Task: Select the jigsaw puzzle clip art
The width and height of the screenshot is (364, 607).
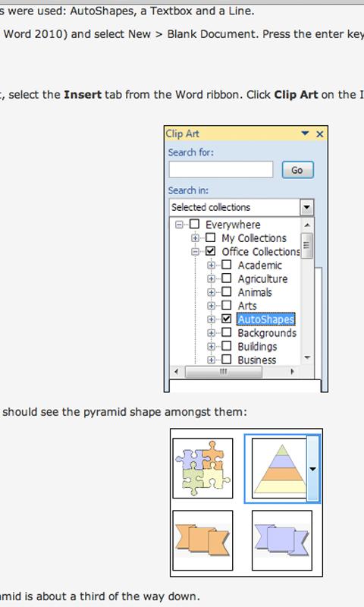Action: point(202,468)
